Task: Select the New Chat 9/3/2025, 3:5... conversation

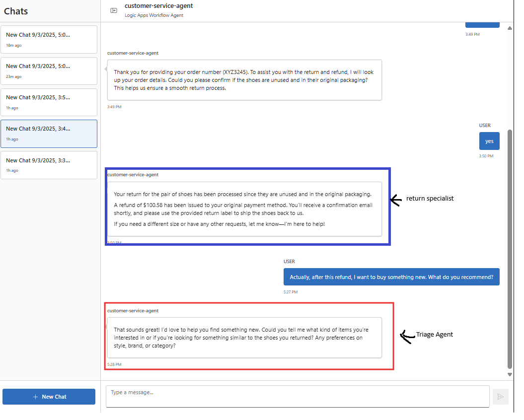Action: 49,102
